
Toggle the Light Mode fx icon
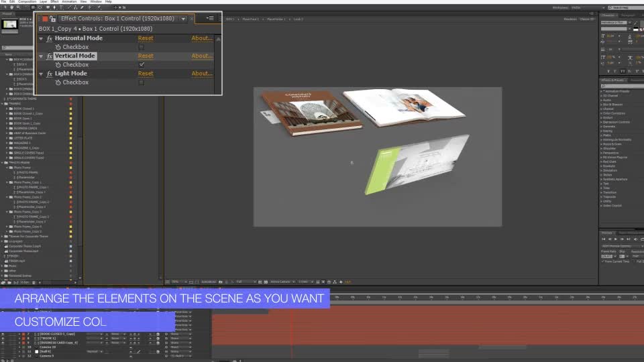(49, 74)
